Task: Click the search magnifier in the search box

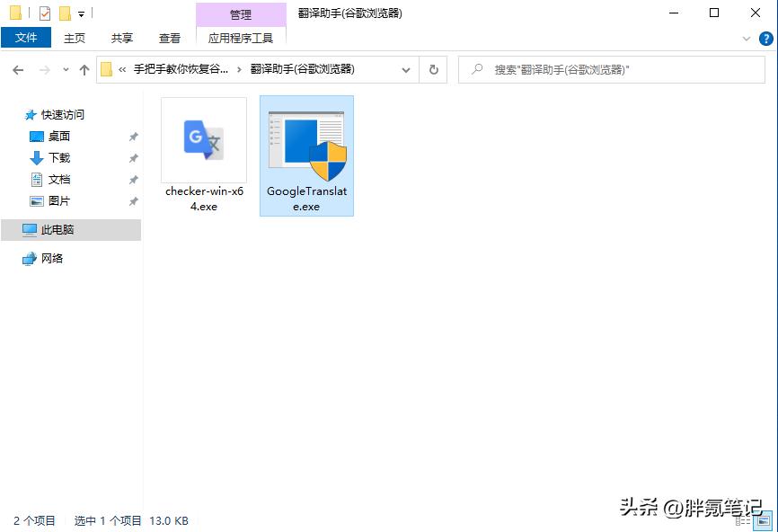Action: 476,68
